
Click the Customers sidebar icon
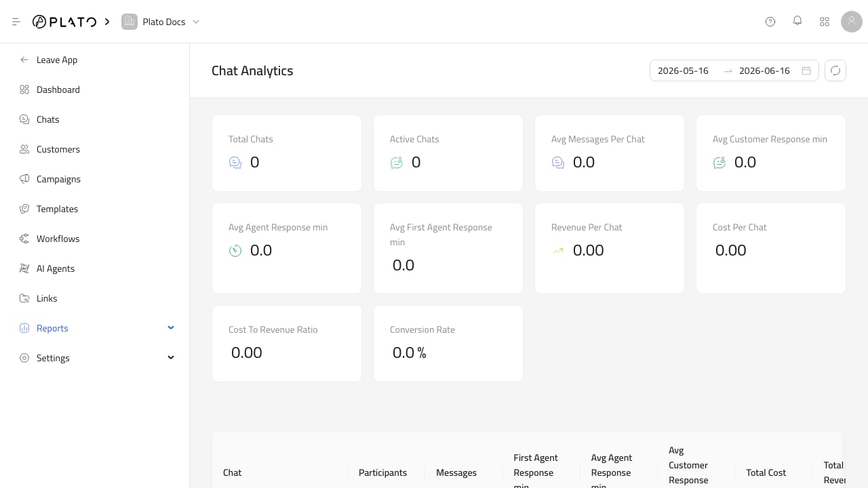coord(24,149)
